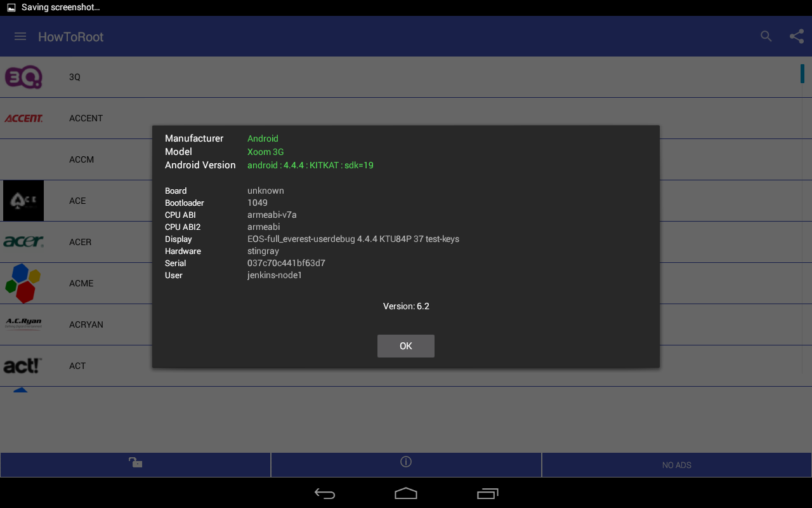812x508 pixels.
Task: Tap the screenshot notification icon in status bar
Action: coord(11,8)
